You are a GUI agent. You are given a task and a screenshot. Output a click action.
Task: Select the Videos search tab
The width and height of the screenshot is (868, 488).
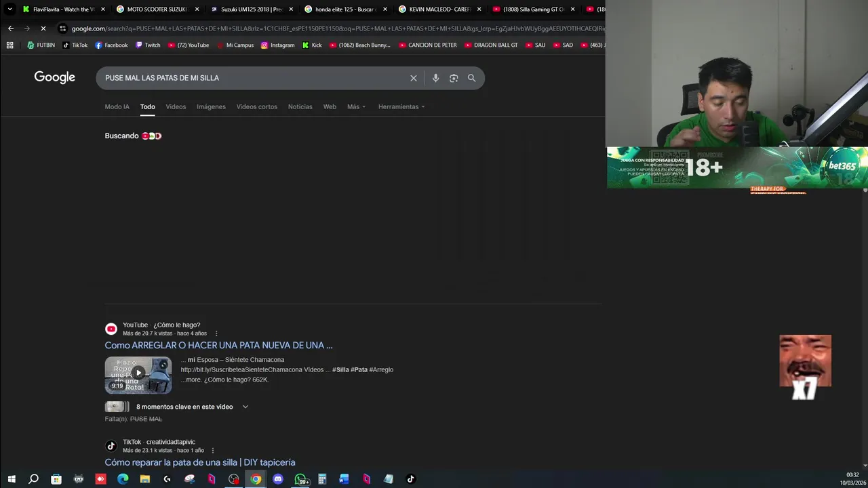pyautogui.click(x=176, y=107)
